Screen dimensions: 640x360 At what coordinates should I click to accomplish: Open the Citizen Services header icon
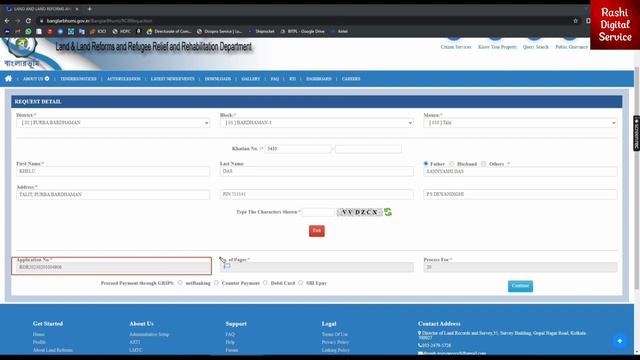pos(456,44)
